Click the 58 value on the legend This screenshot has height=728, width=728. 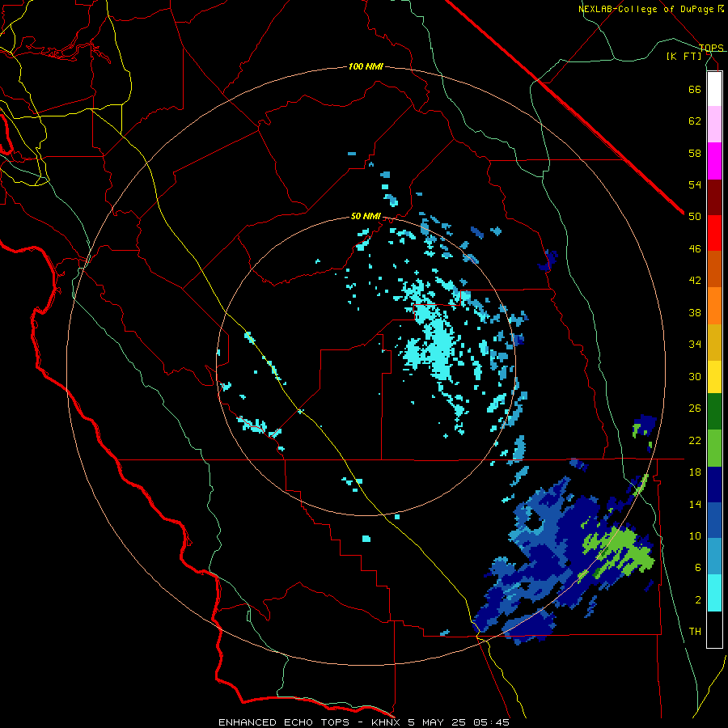coord(695,153)
